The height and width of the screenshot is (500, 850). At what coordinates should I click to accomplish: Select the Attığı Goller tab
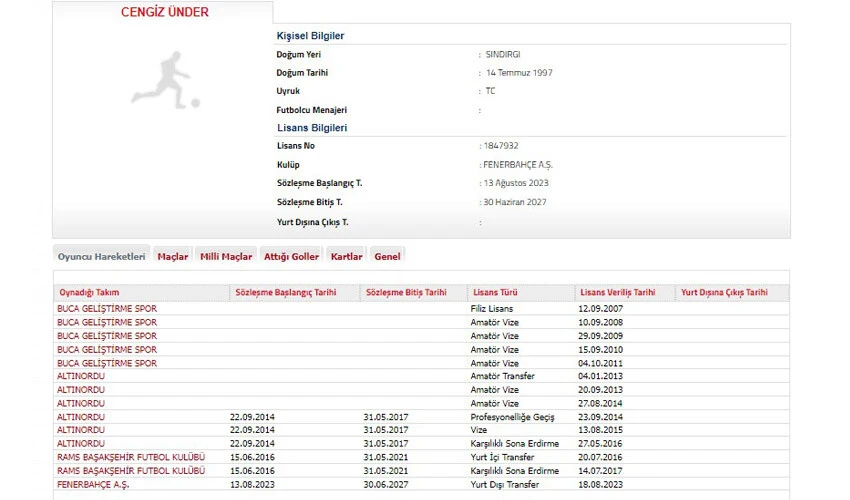[x=291, y=257]
